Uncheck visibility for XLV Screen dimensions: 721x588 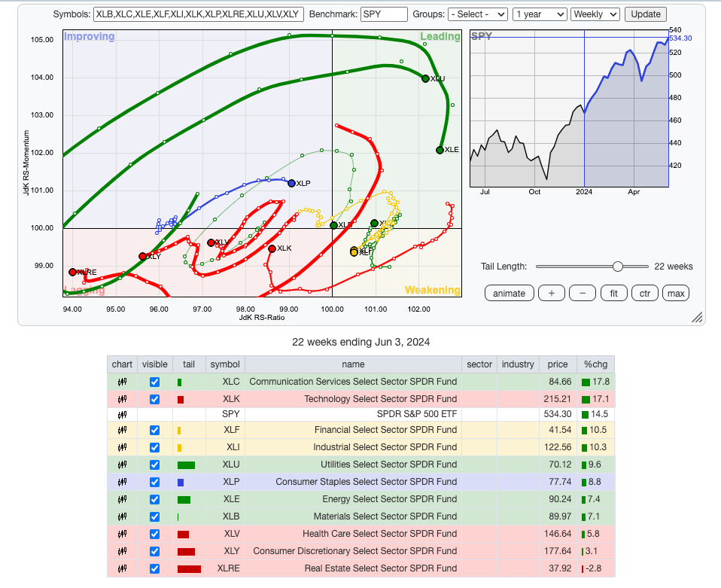154,534
